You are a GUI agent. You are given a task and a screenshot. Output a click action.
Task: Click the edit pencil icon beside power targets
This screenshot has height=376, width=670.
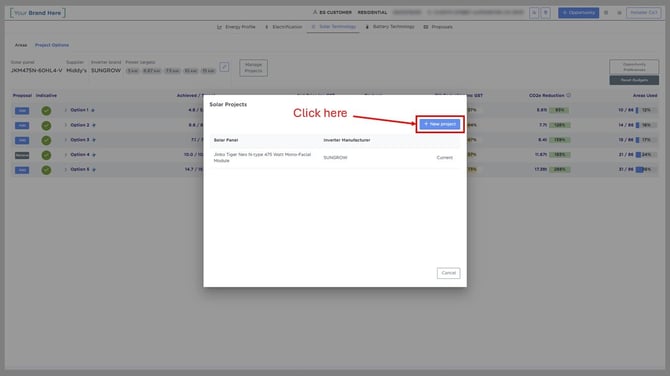click(224, 67)
